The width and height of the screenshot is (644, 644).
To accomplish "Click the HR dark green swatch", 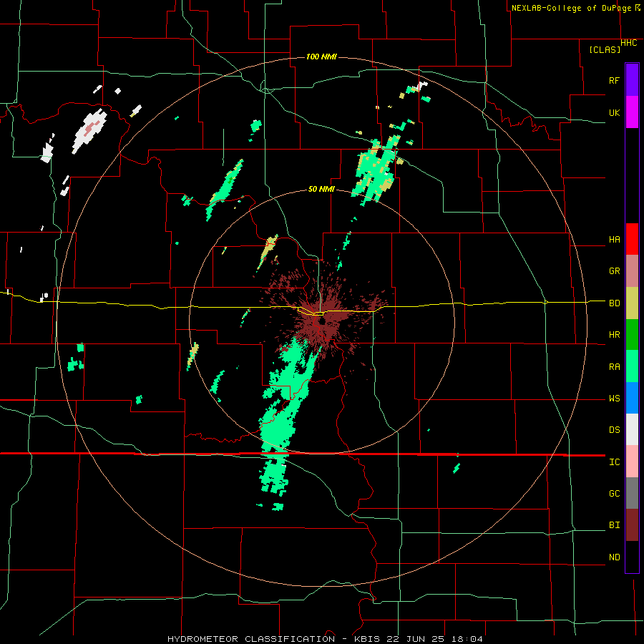I will click(632, 335).
